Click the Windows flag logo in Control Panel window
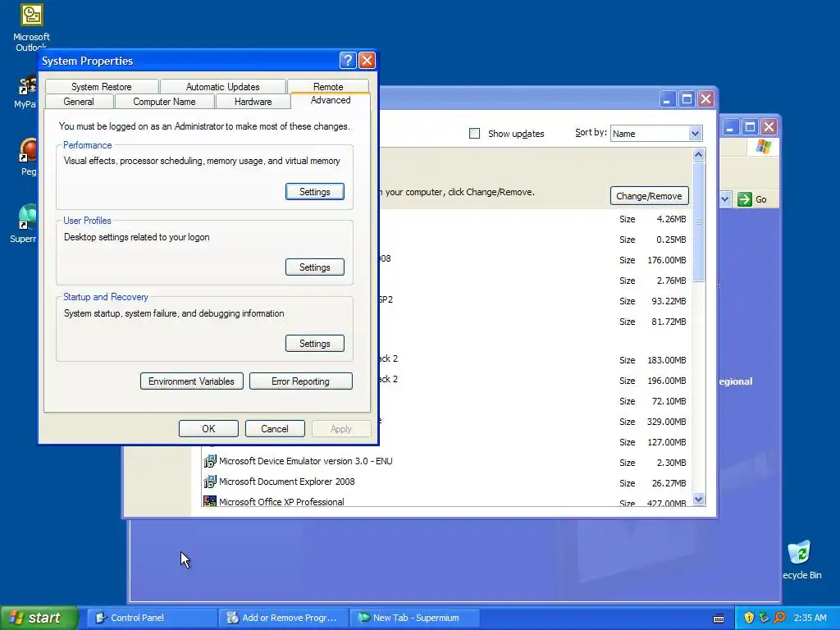 tap(764, 146)
